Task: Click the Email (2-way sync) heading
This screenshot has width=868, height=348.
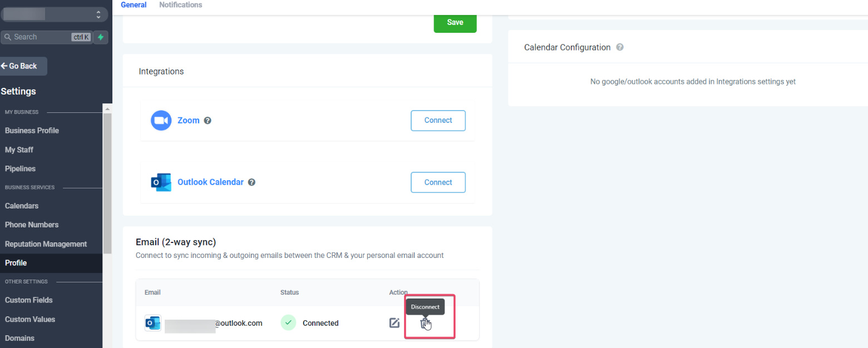Action: (176, 242)
